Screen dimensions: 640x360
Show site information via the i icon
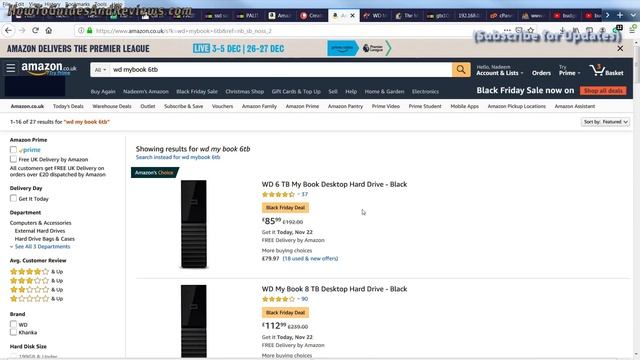[x=81, y=31]
